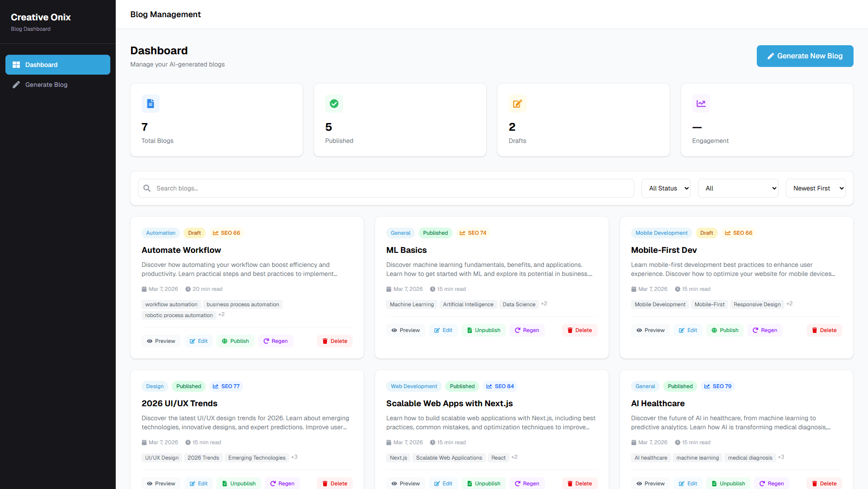Click the Generate New Blog button
Image resolution: width=868 pixels, height=489 pixels.
pos(805,56)
